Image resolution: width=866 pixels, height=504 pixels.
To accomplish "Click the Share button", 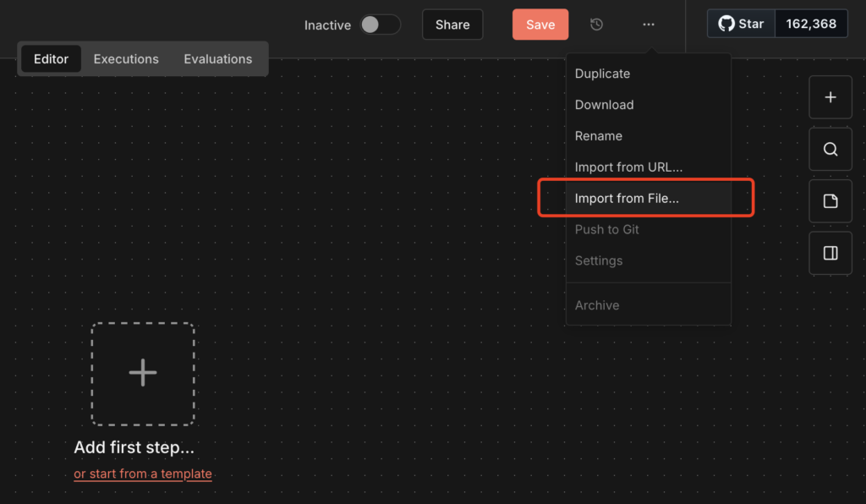I will pos(452,25).
